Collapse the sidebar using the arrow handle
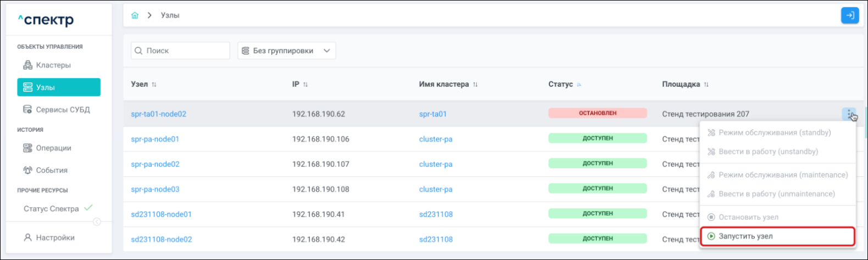 (x=97, y=222)
